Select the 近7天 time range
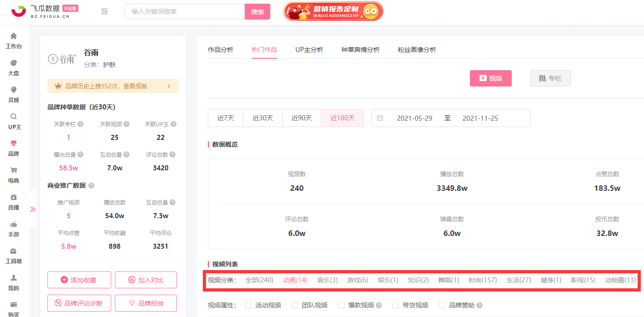 point(226,118)
